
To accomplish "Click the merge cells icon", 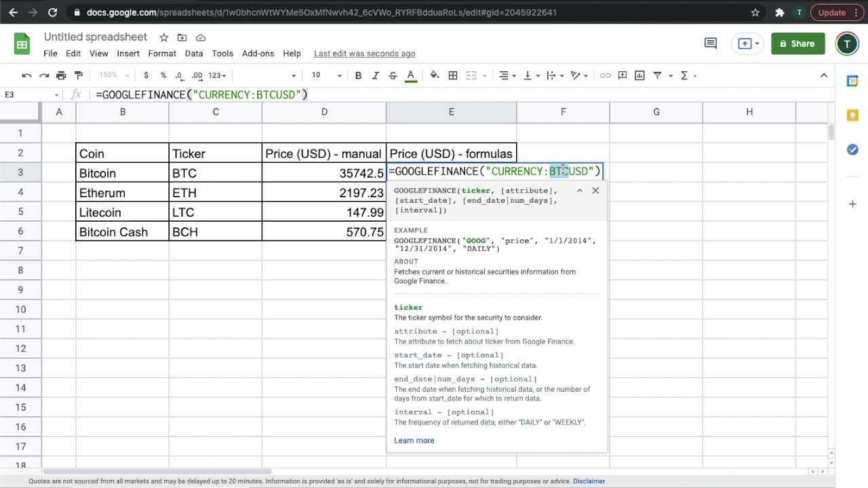I will [471, 75].
